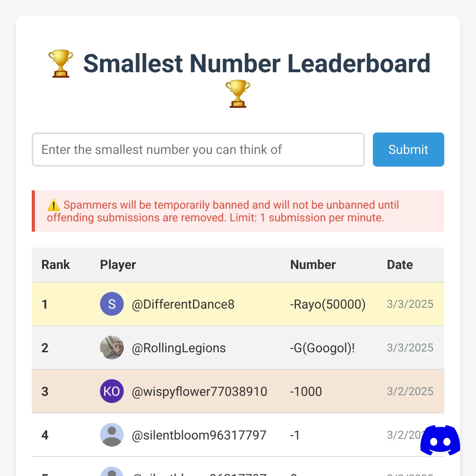Screen dimensions: 476x476
Task: Open the @DifferentDance8 player name
Action: point(183,304)
